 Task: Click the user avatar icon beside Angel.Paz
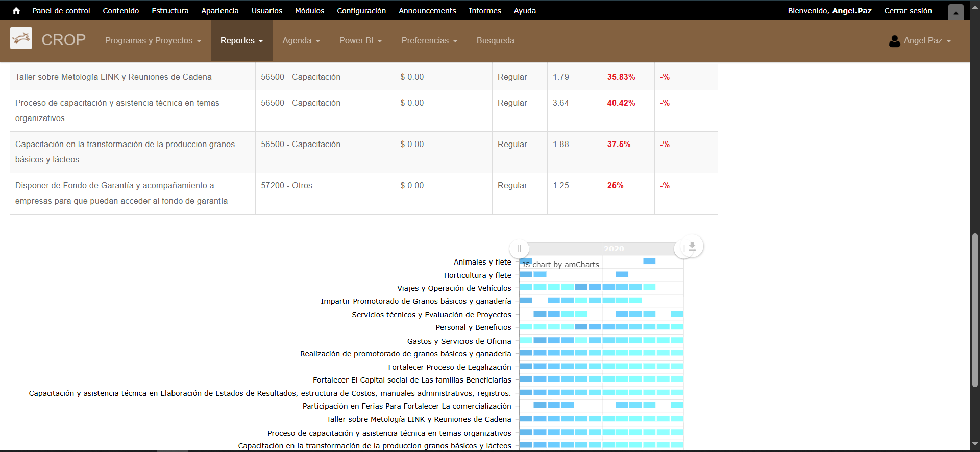pos(894,41)
